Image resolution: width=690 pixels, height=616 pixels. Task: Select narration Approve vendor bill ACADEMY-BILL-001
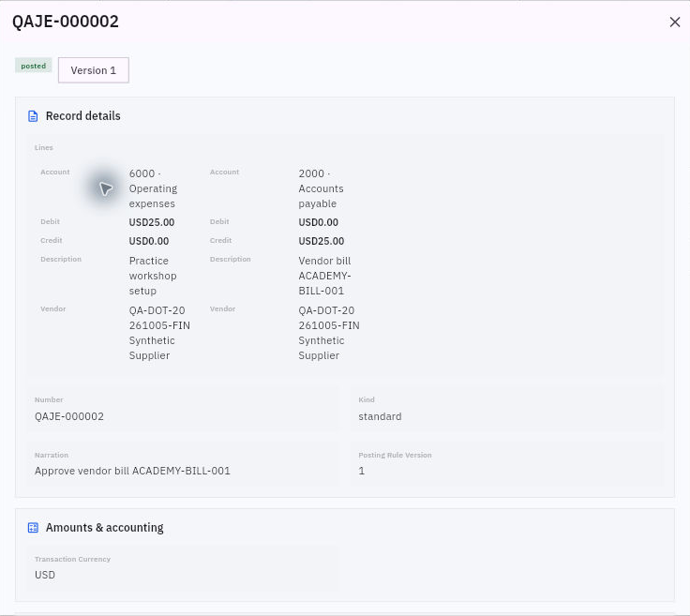pos(132,471)
